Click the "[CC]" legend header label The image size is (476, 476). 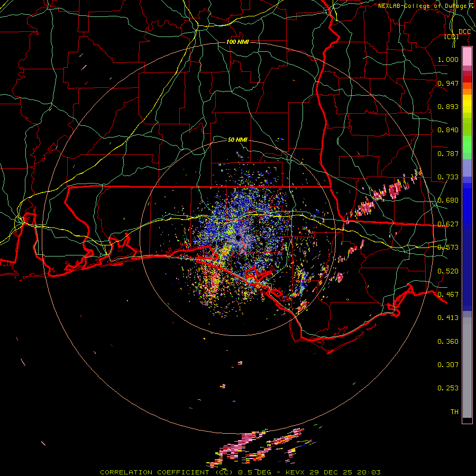(452, 36)
